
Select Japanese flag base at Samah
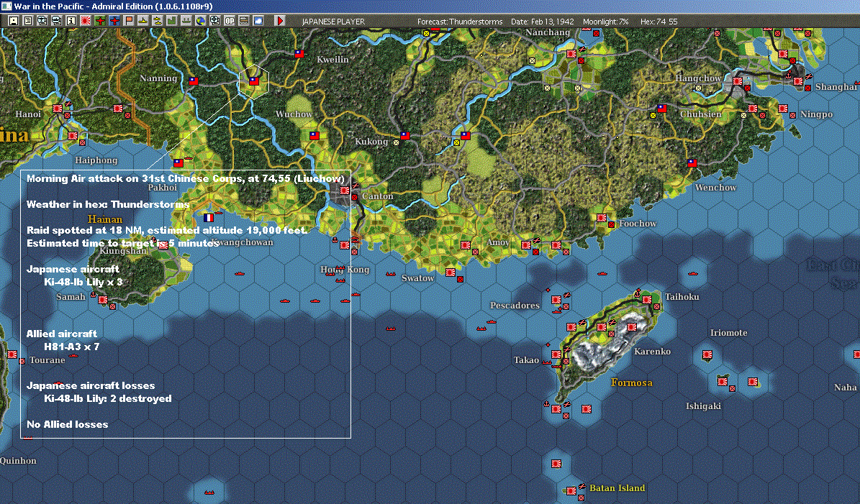click(x=103, y=300)
